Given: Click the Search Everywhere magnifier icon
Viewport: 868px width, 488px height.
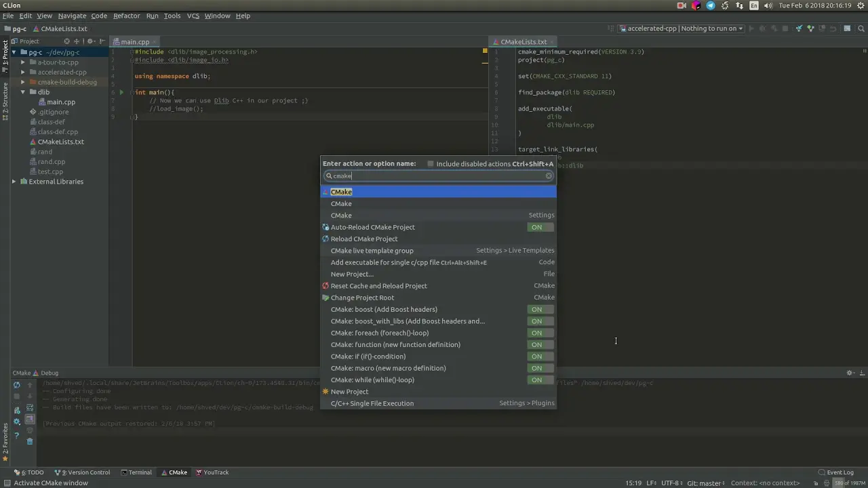Looking at the screenshot, I should click(x=861, y=28).
